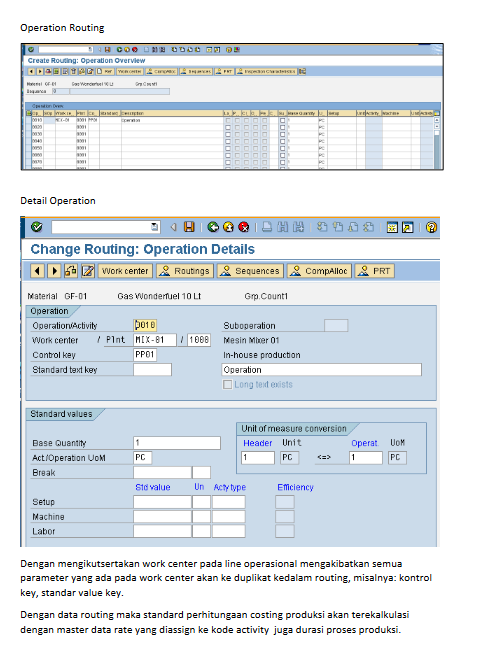Click Work center field containing MIX-01
This screenshot has width=477, height=653.
[x=155, y=340]
